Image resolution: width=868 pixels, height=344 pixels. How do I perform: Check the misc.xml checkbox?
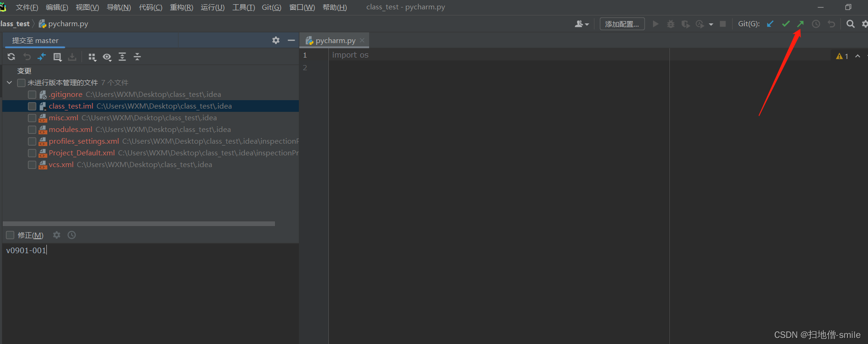click(x=32, y=118)
